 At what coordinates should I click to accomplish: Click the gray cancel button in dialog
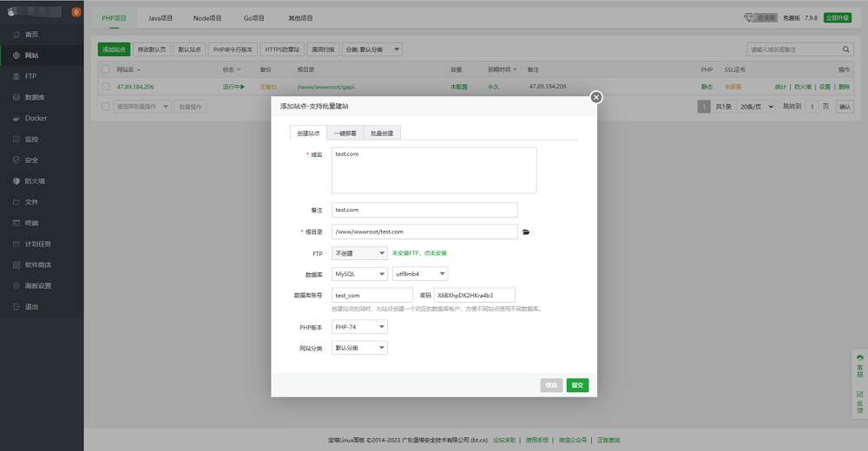tap(551, 385)
